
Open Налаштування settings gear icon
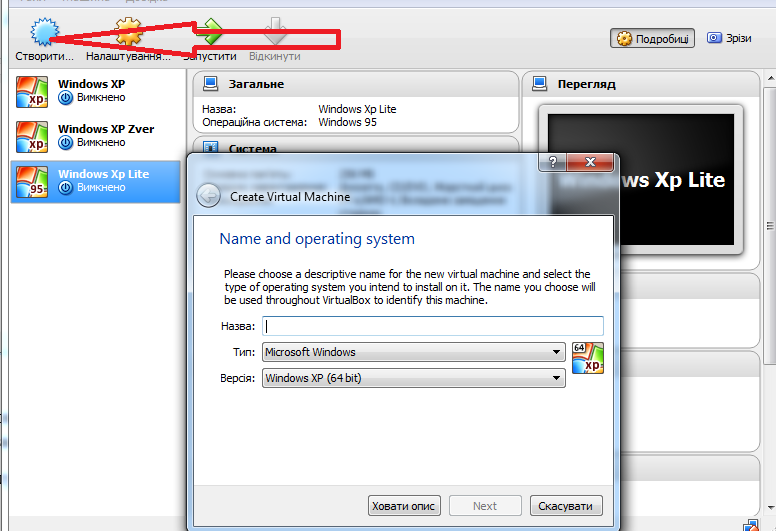(129, 32)
